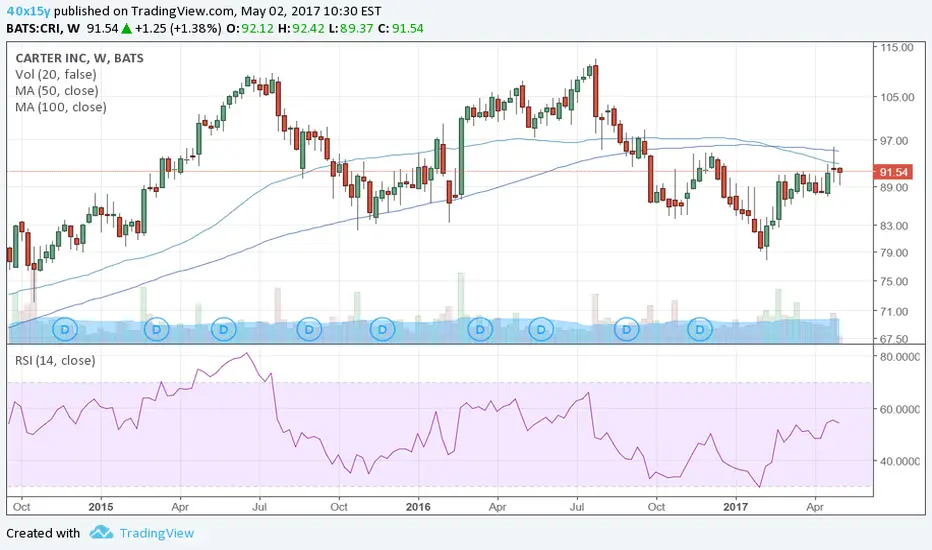Click the H: 92.42 high value
The image size is (932, 550).
302,29
